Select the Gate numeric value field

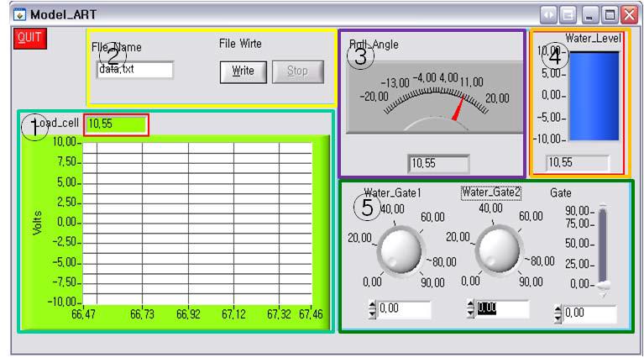pyautogui.click(x=589, y=314)
